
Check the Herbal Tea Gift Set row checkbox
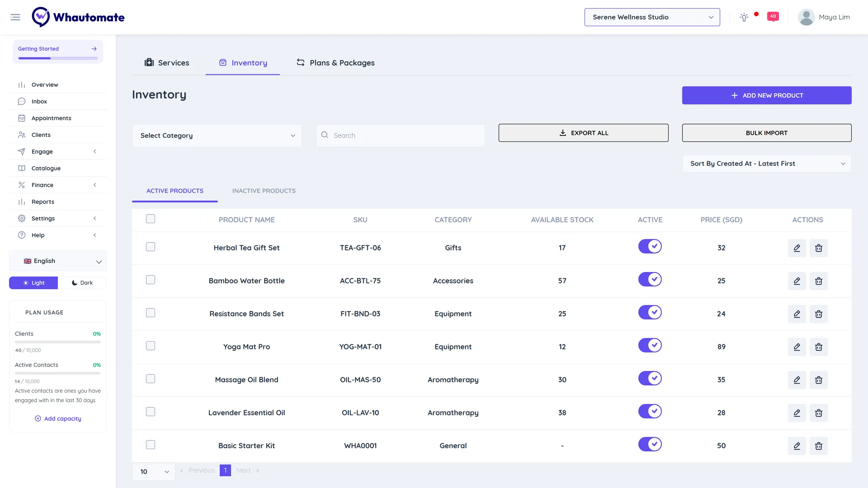tap(151, 247)
